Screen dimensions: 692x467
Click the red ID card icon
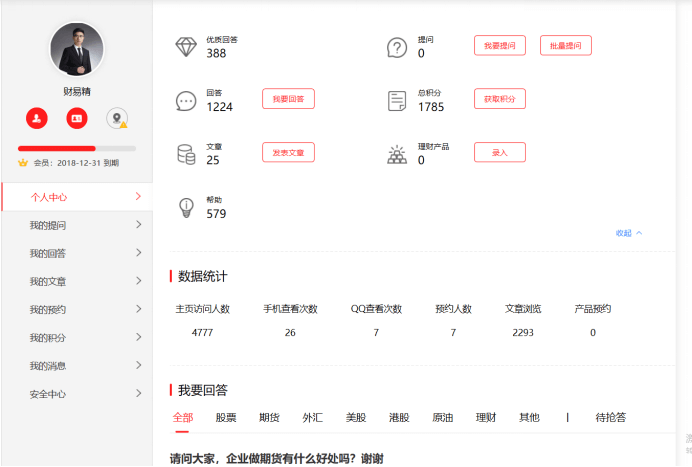[77, 118]
